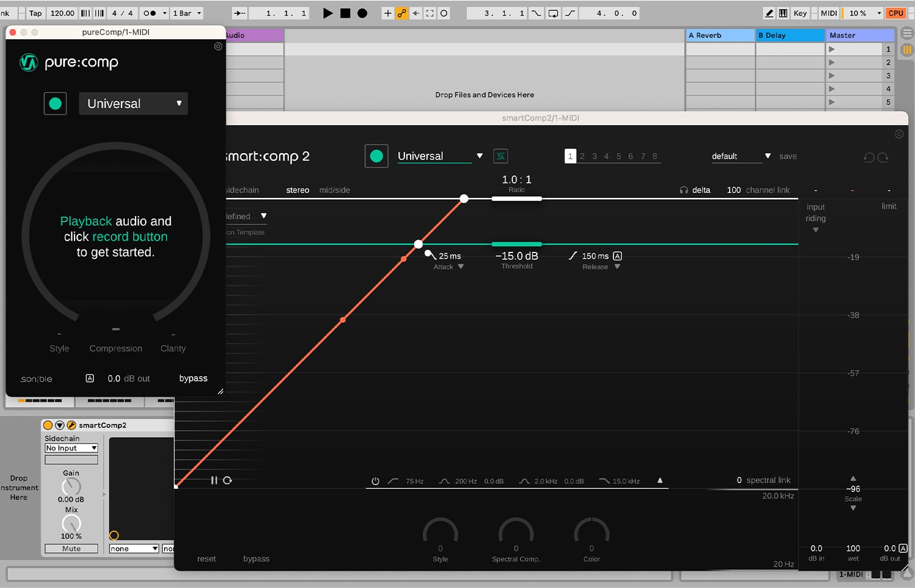Click bypass in the pure:comp window

(x=193, y=378)
